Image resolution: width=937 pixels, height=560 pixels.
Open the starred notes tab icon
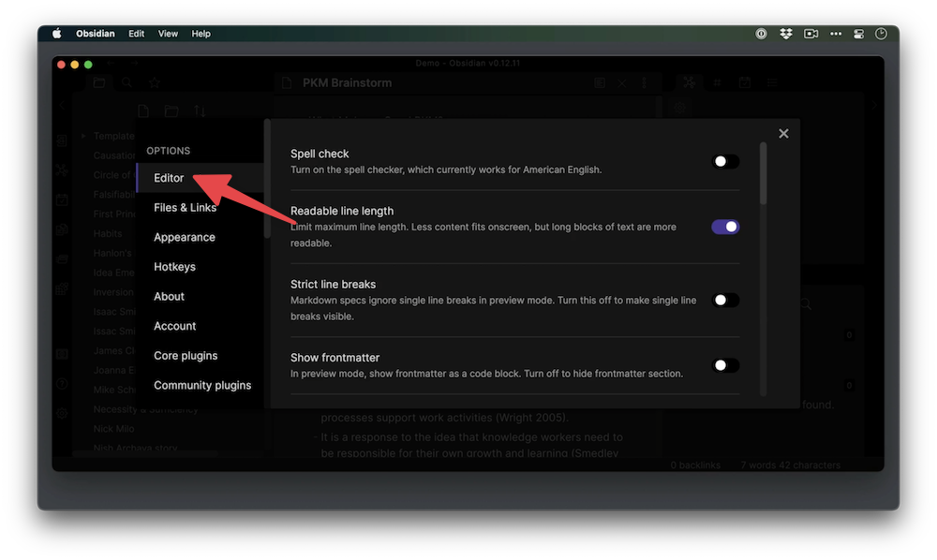coord(155,83)
